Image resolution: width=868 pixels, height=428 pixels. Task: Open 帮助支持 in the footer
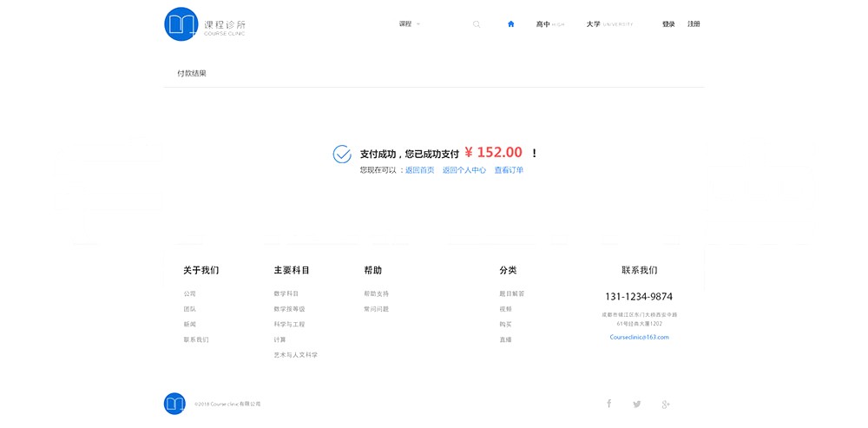(376, 293)
